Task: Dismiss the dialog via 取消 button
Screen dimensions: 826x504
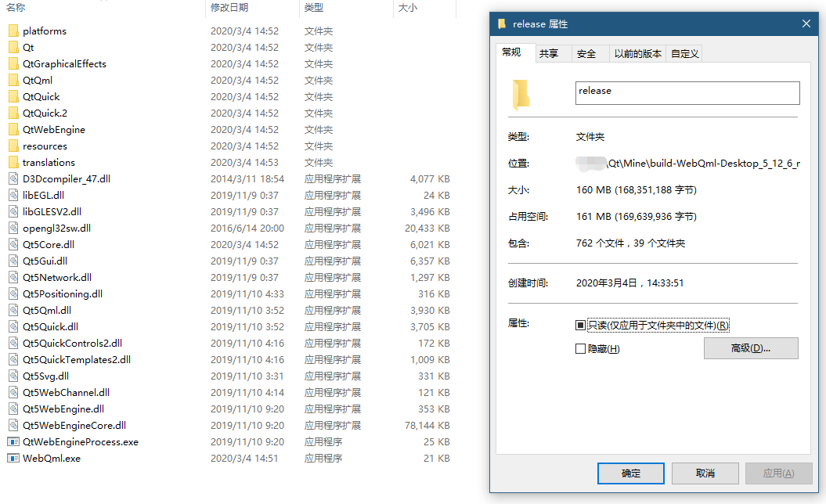Action: tap(705, 473)
